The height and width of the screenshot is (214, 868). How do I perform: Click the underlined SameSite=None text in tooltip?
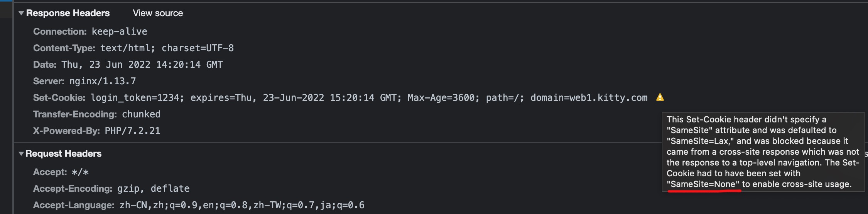[703, 184]
